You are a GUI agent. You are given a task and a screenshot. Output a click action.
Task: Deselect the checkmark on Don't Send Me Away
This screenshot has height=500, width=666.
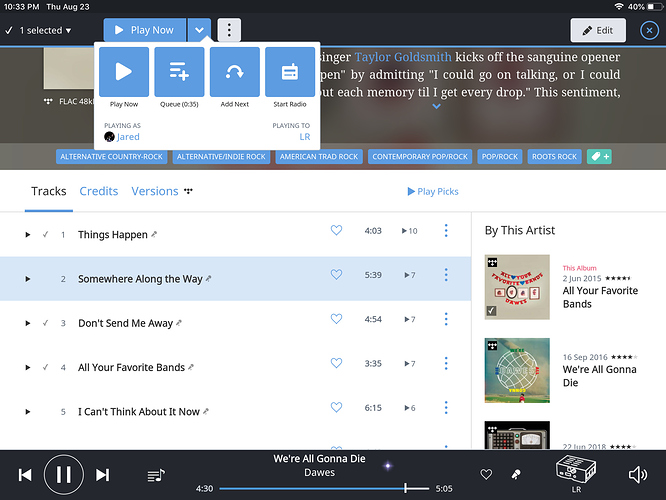tap(45, 323)
